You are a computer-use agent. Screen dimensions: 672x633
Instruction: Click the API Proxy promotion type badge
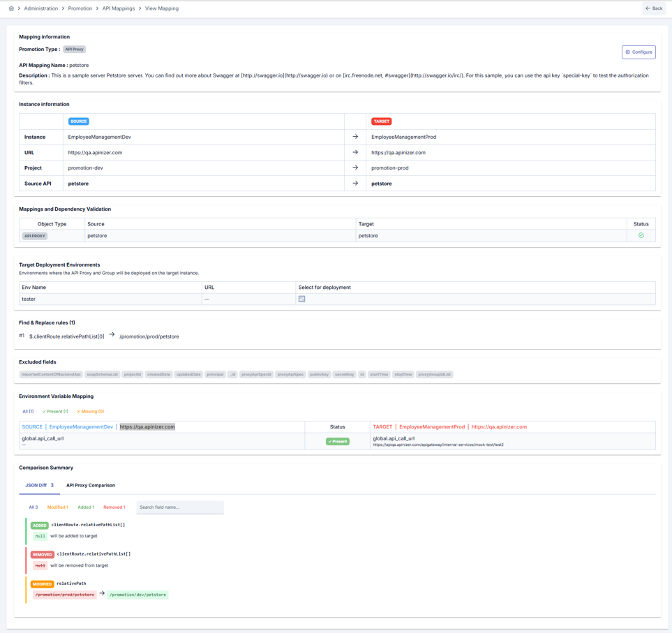[74, 50]
